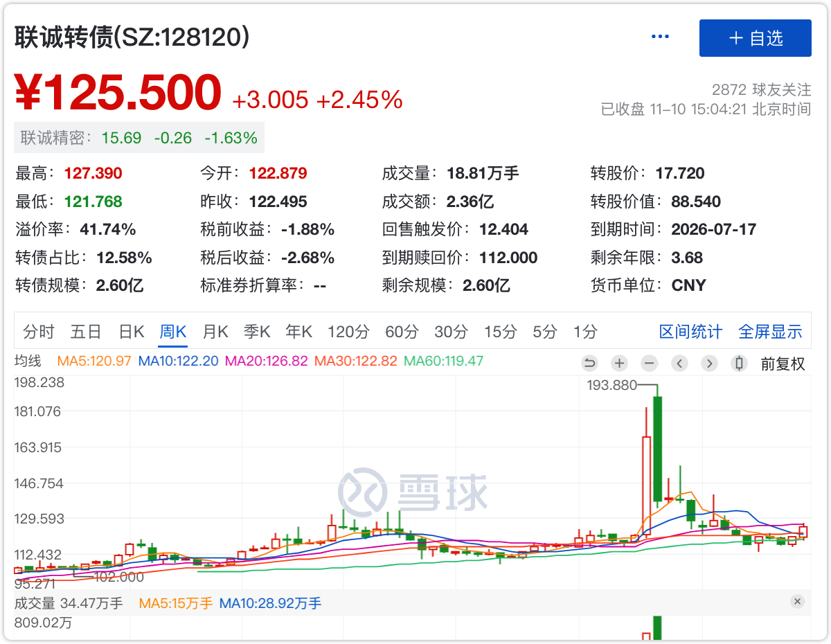Close the volume indicator panel
The height and width of the screenshot is (644, 831).
[x=797, y=602]
